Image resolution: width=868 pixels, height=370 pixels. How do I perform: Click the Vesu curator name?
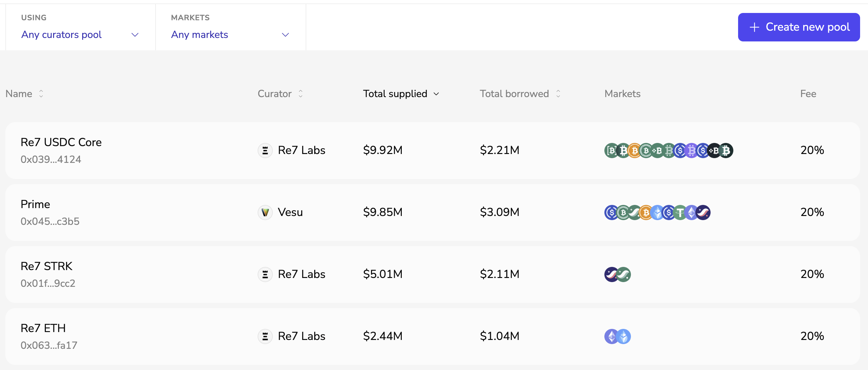pos(290,212)
